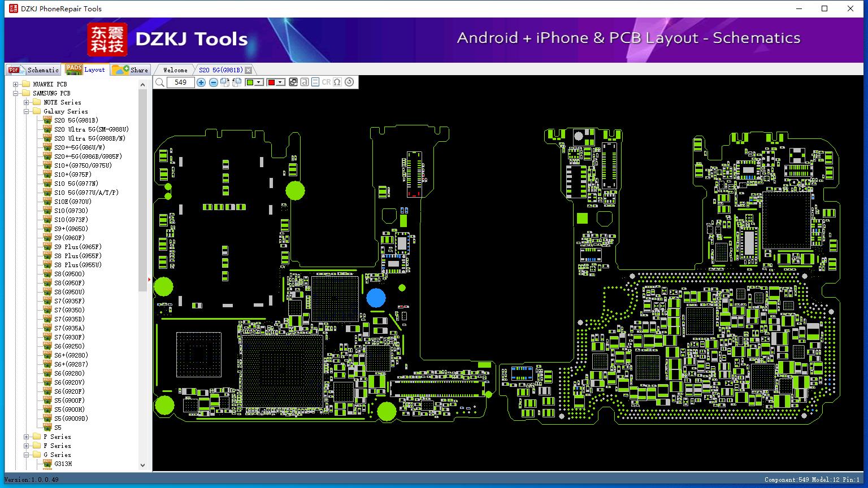Open S20 Ultra 5G(SM-G988U) layout
Screen dimensions: 868x488
[x=92, y=129]
